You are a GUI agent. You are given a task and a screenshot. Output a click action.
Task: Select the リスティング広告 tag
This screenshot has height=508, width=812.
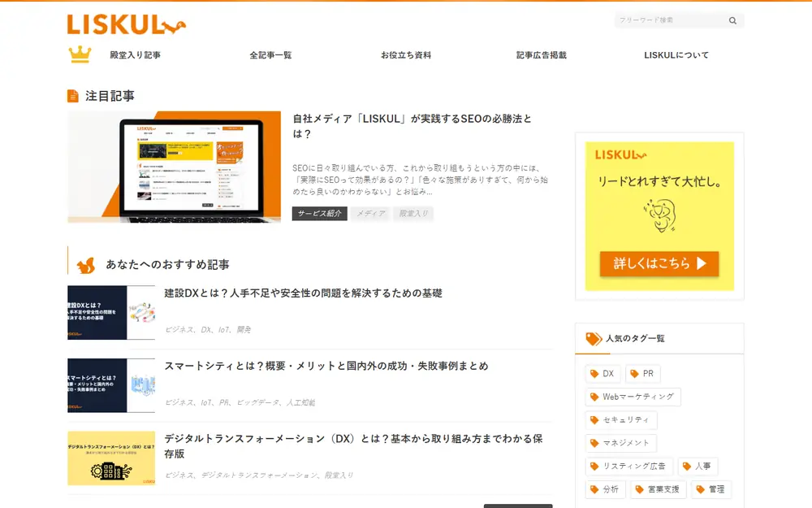coord(629,467)
